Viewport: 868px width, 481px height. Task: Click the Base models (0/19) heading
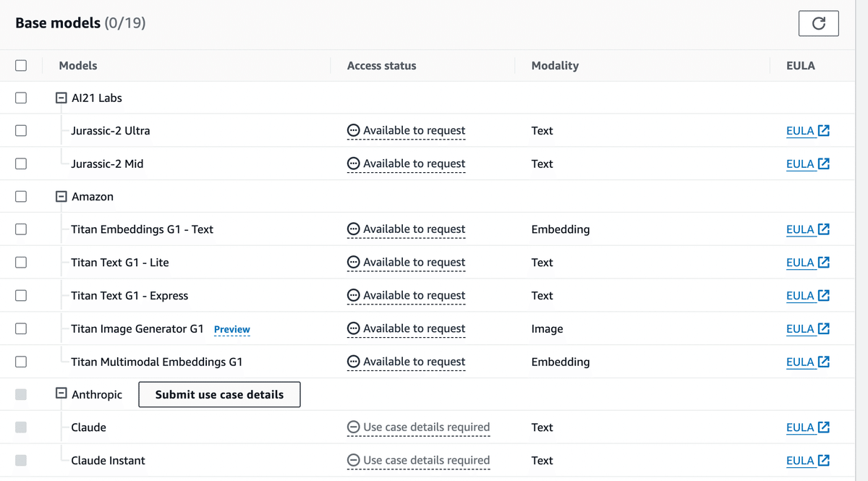click(80, 23)
